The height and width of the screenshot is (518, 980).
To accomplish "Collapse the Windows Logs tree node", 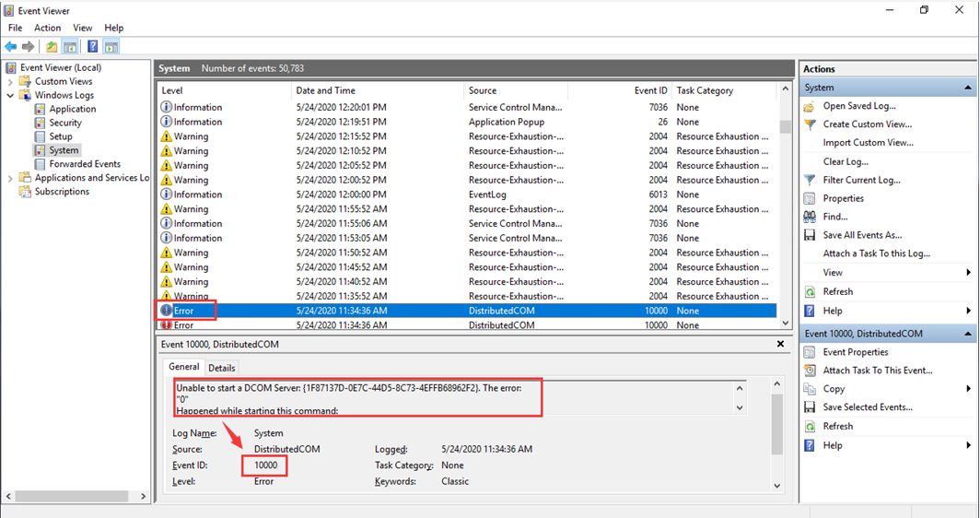I will coord(10,95).
